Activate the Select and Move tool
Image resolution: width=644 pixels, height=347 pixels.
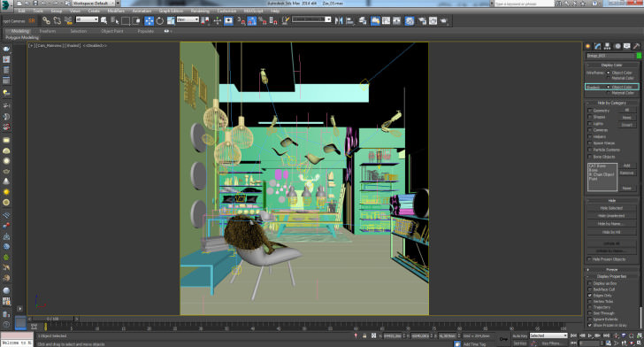(x=149, y=20)
